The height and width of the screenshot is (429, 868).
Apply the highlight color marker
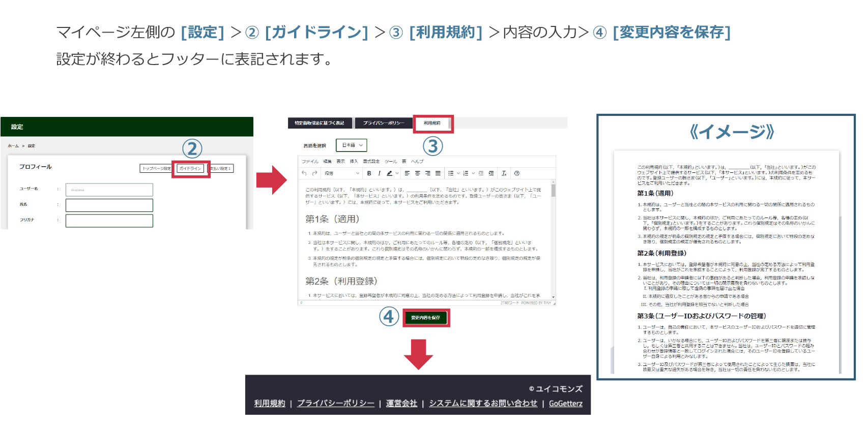point(389,173)
